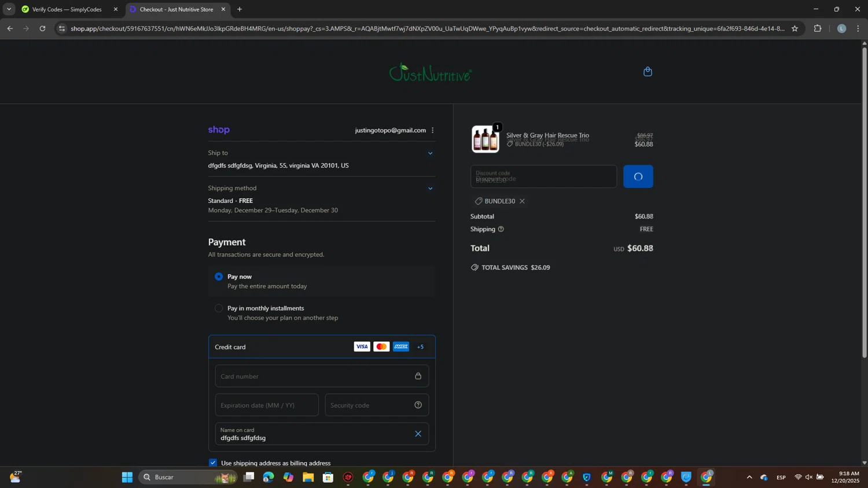The image size is (868, 488).
Task: Expand the Ship to section
Action: tap(430, 153)
